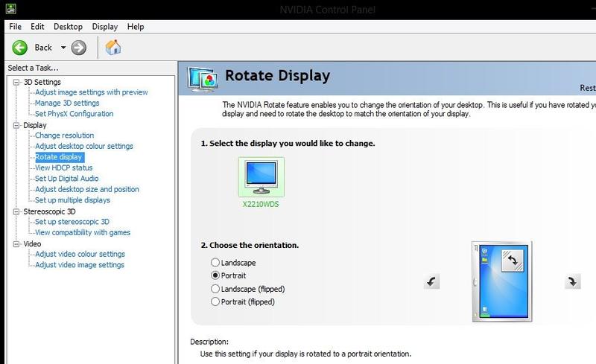Click the Stereoscopic 3D category label
The height and width of the screenshot is (364, 596).
pyautogui.click(x=49, y=211)
